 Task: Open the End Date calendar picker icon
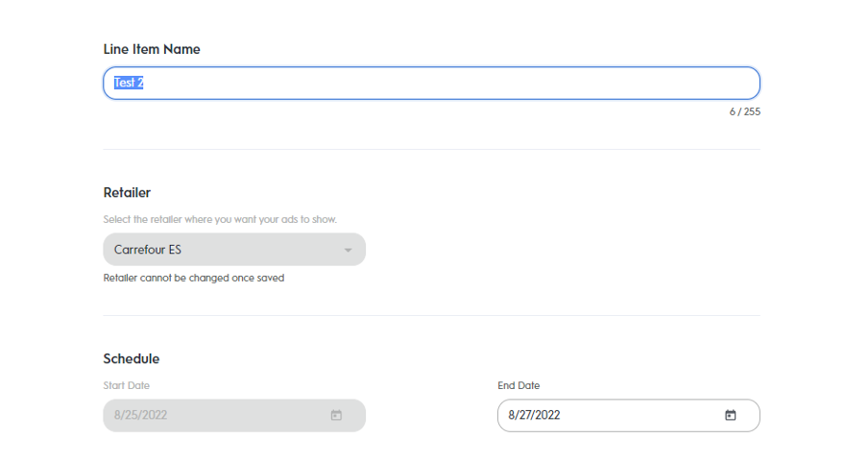point(730,415)
